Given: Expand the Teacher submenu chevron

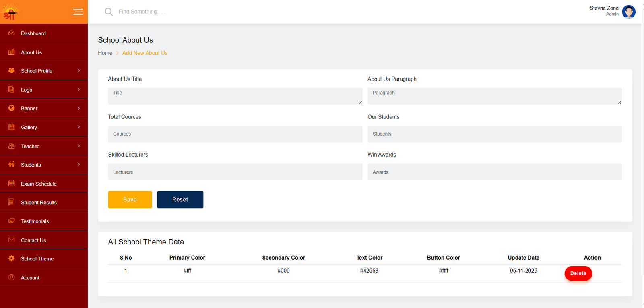Looking at the screenshot, I should [x=78, y=146].
